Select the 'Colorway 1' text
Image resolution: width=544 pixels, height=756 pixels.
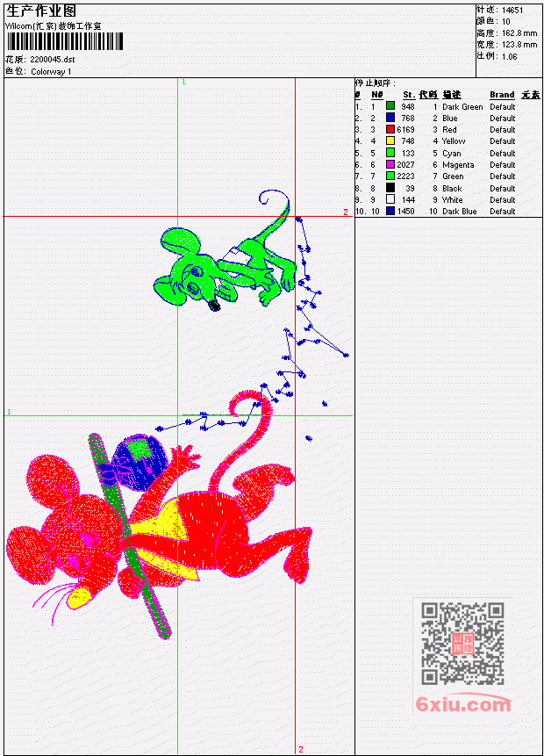click(x=51, y=72)
